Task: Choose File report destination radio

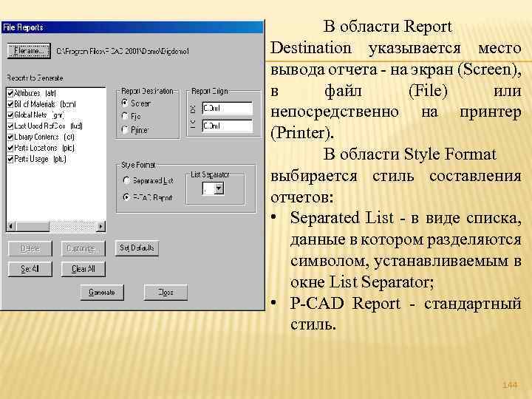Action: [125, 117]
